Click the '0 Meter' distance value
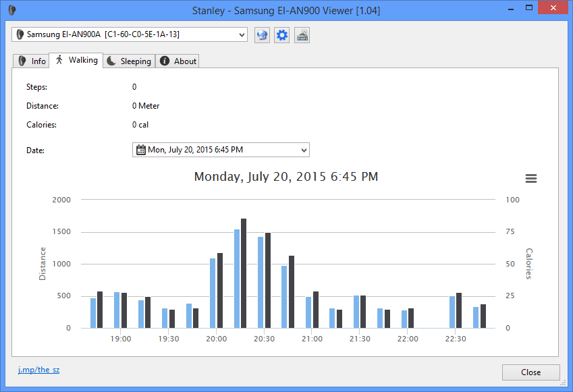The height and width of the screenshot is (392, 573). [x=145, y=106]
